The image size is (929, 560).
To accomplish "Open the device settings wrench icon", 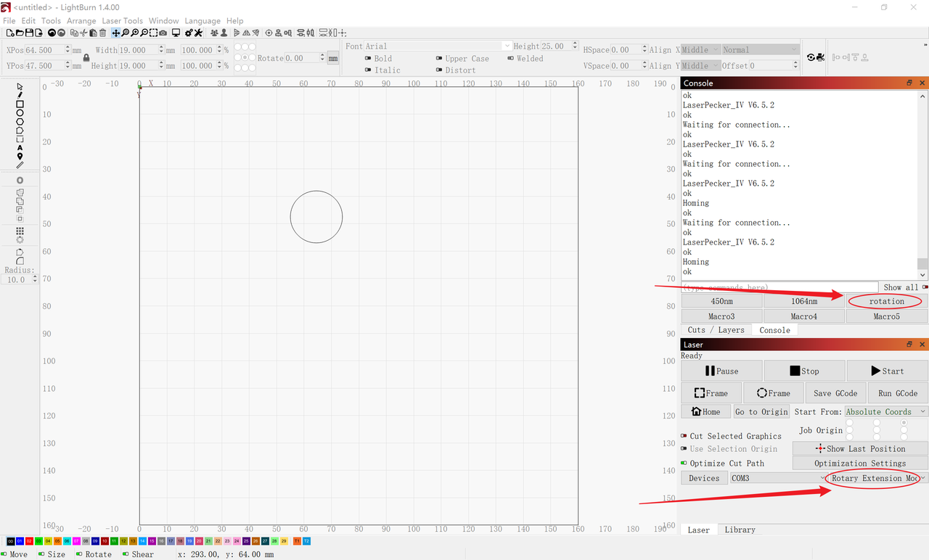I will (x=198, y=33).
